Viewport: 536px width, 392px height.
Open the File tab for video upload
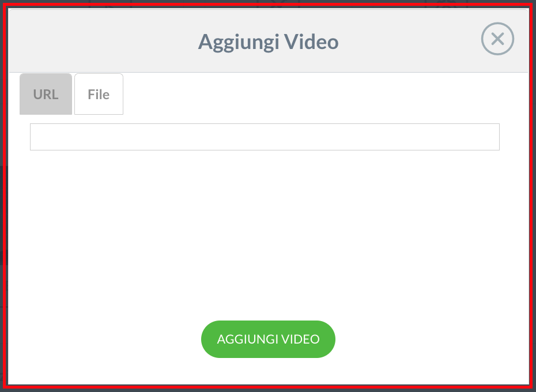(99, 94)
